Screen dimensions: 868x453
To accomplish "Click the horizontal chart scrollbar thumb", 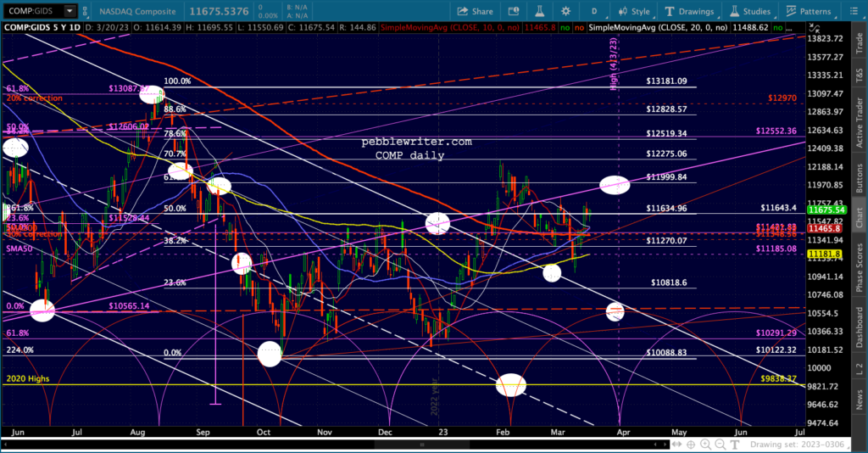I will [x=422, y=445].
